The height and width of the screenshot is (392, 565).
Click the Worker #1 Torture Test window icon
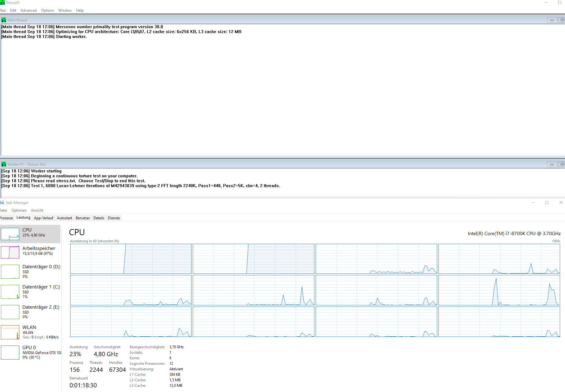4,164
